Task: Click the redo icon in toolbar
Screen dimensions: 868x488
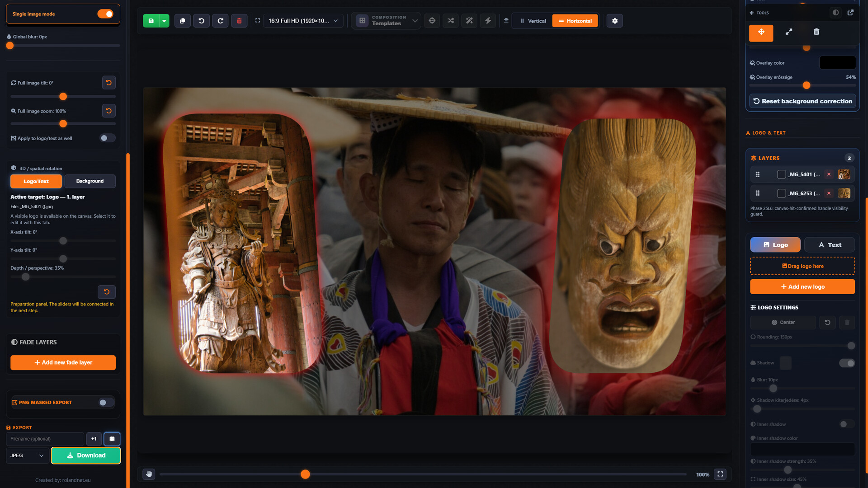Action: pos(221,21)
